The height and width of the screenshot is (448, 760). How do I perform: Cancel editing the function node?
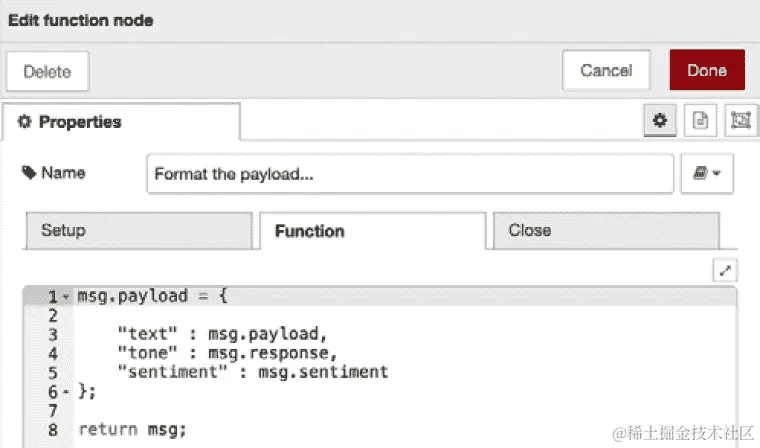click(606, 70)
